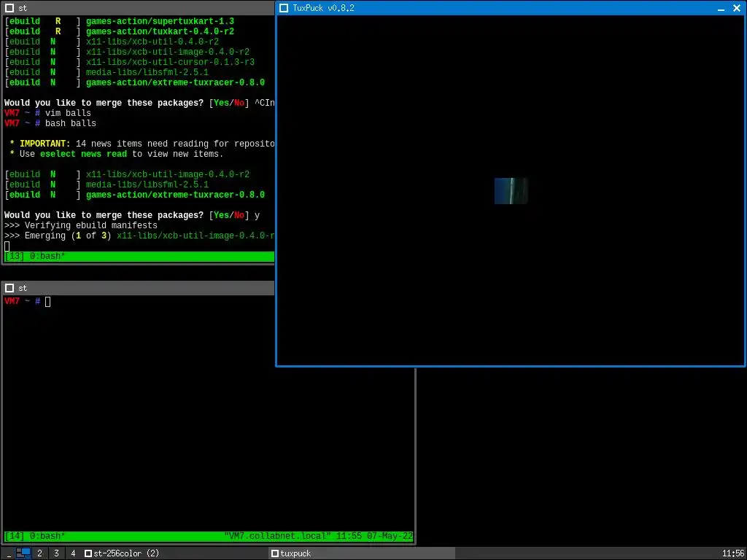Click the '[13] 0:bash*' tmux status
Viewport: 747px width, 560px height.
pyautogui.click(x=35, y=256)
